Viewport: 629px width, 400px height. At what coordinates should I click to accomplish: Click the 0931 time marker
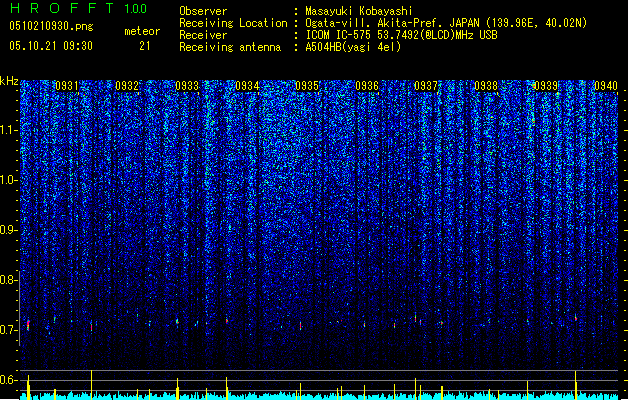pos(67,86)
